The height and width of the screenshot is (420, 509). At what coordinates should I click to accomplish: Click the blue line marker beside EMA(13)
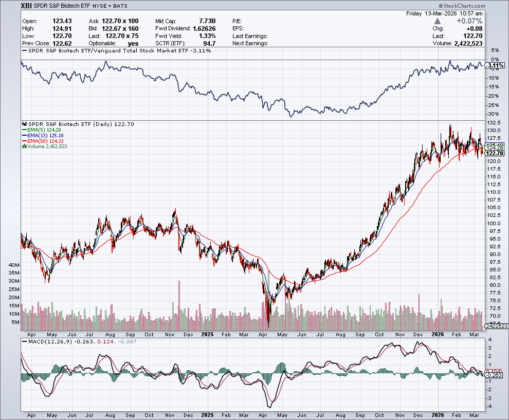click(24, 135)
